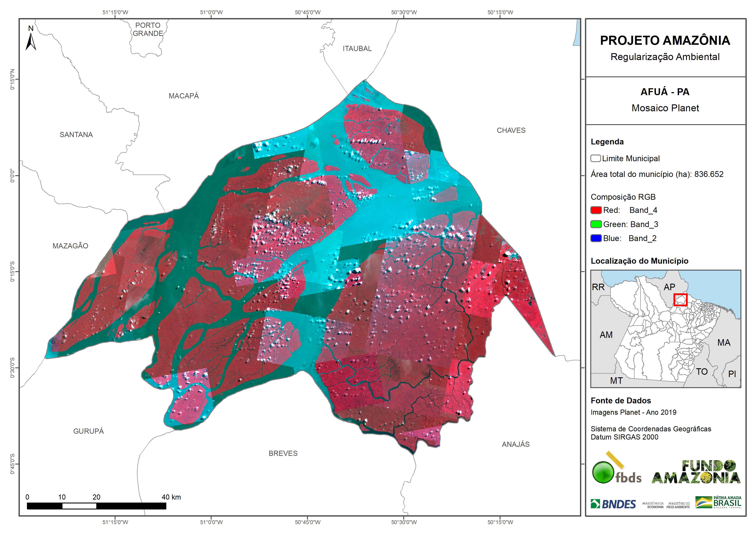This screenshot has width=756, height=534.
Task: Click the 40 km scale bar label
Action: click(x=171, y=497)
